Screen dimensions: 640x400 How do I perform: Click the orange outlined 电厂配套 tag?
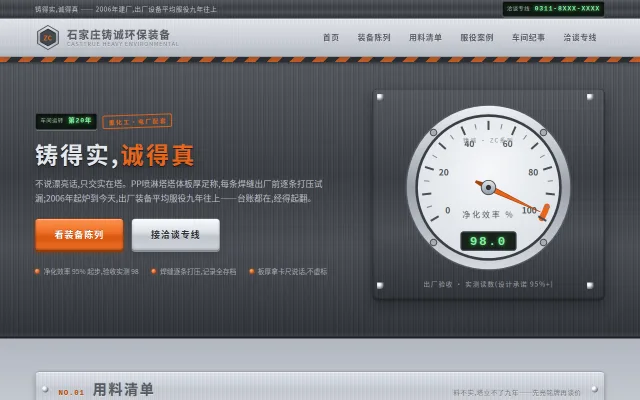[x=137, y=122]
